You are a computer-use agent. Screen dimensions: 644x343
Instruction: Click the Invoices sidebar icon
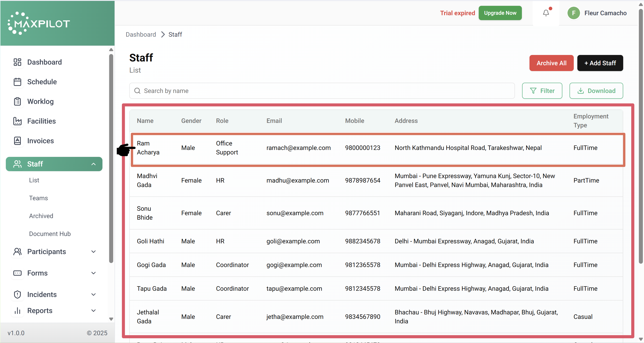pyautogui.click(x=17, y=141)
